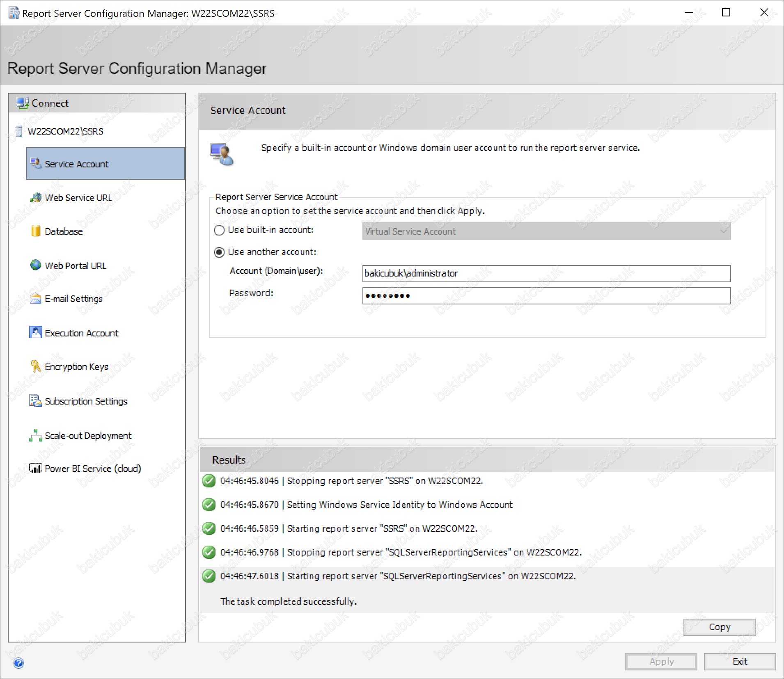Click the Service Account header computer-user icon

coord(222,154)
